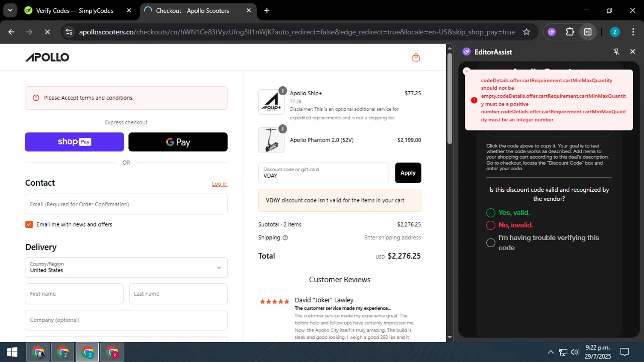Select the Yes, valid radio option
Viewport: 644px width, 362px height.
491,213
